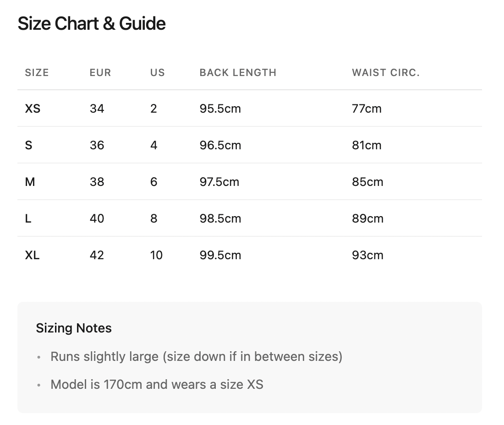Viewport: 504px width, 425px height.
Task: Select the M size row label
Action: click(30, 182)
